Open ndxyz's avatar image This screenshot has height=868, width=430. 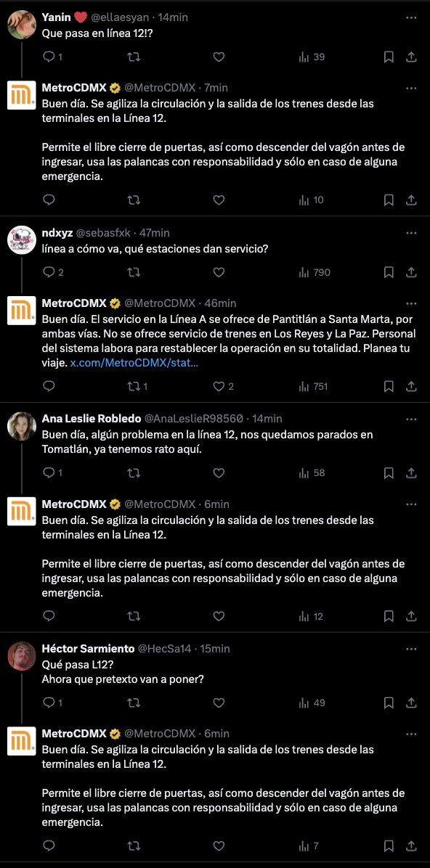pyautogui.click(x=22, y=240)
